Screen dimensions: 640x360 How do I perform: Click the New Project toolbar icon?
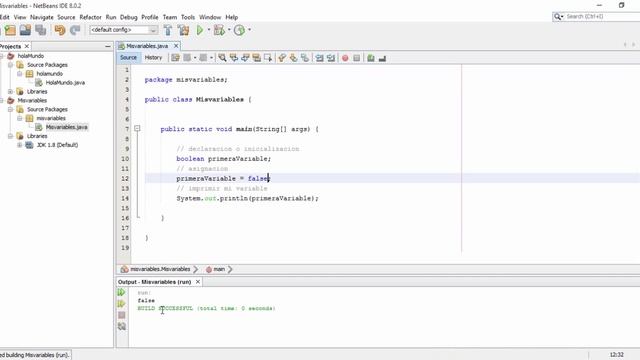(x=10, y=30)
